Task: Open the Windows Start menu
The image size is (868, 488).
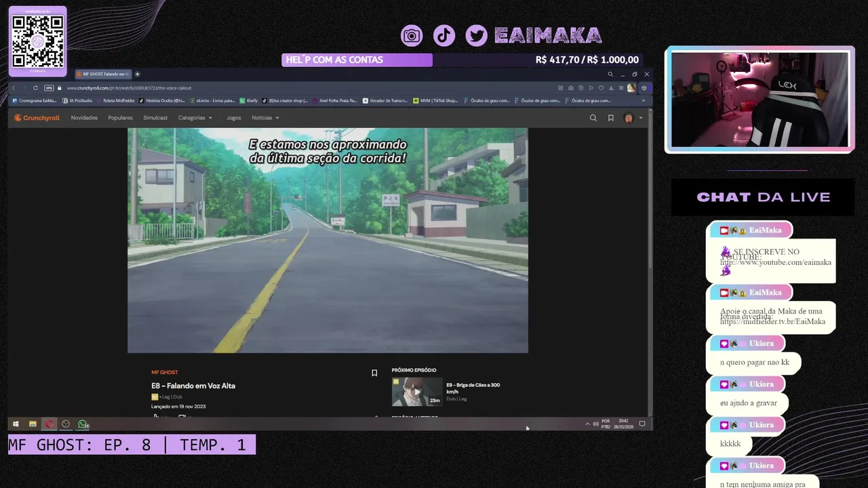Action: click(16, 424)
